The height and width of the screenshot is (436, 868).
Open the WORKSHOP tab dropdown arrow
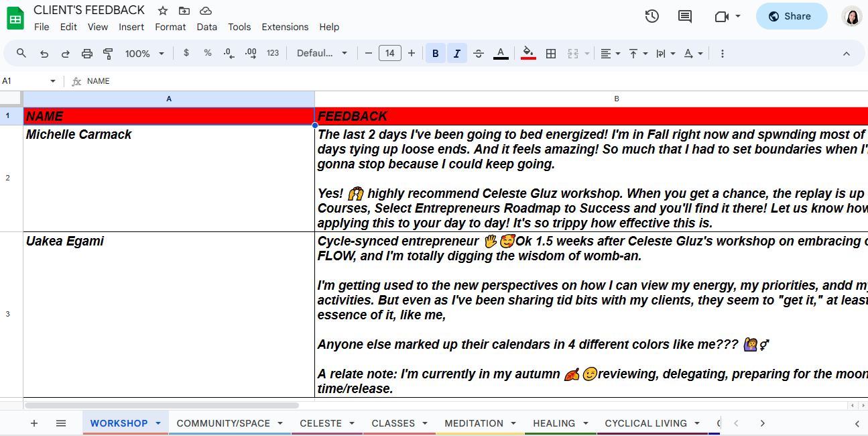158,423
